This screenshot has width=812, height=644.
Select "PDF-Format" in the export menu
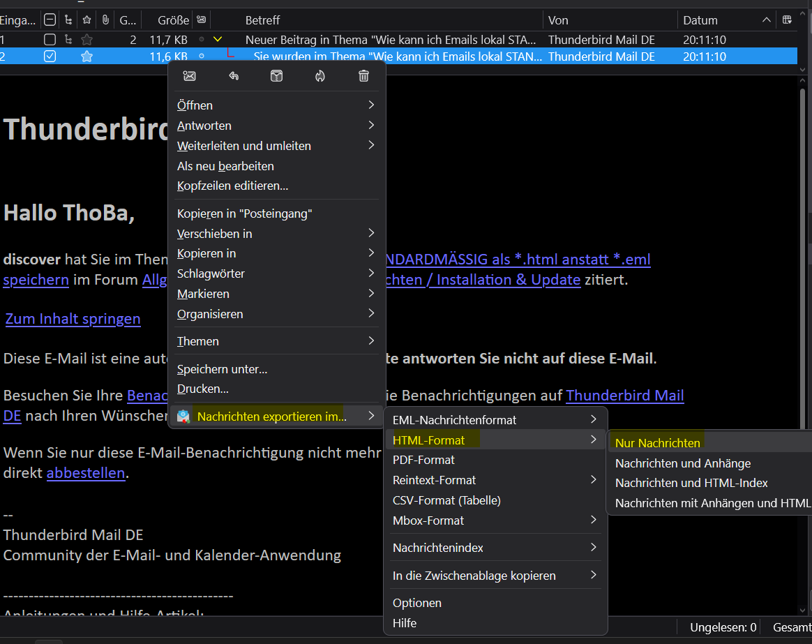tap(423, 460)
